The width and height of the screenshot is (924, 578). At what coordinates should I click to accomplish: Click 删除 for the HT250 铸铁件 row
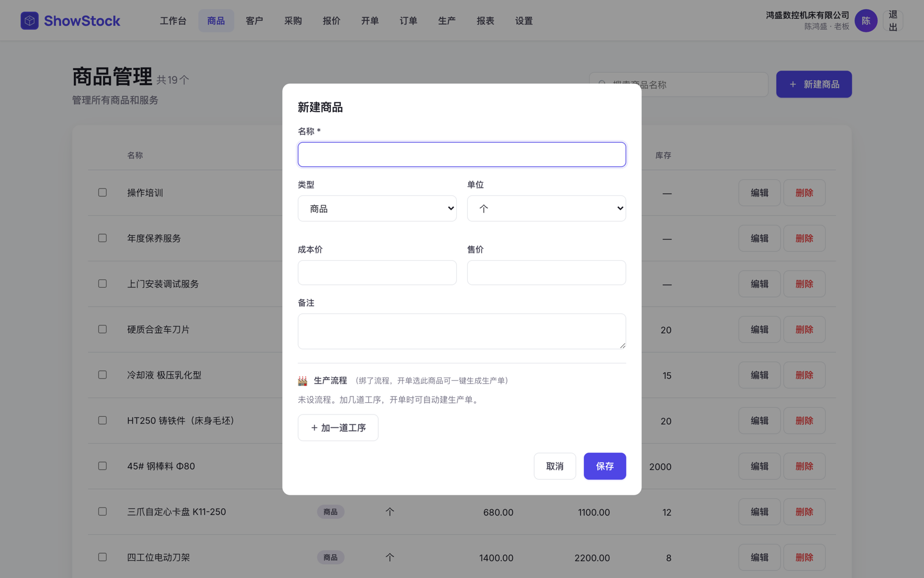pos(804,421)
